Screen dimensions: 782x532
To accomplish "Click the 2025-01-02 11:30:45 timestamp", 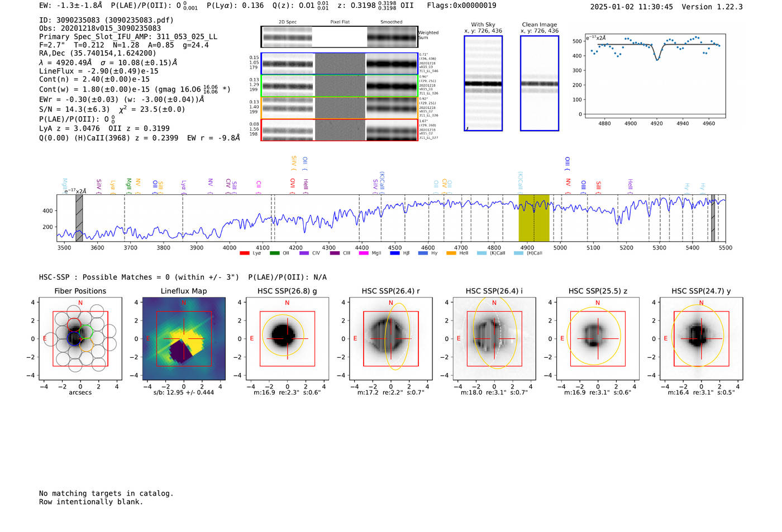I will pyautogui.click(x=632, y=7).
